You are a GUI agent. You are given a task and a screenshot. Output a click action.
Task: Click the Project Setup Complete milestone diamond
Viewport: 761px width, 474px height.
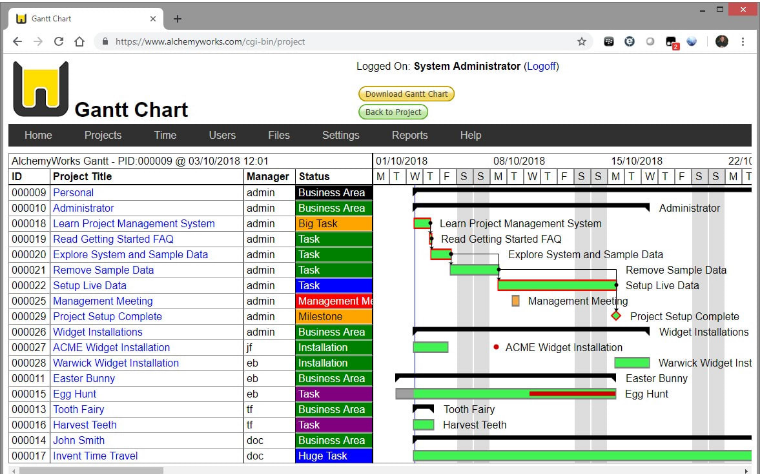tap(616, 316)
